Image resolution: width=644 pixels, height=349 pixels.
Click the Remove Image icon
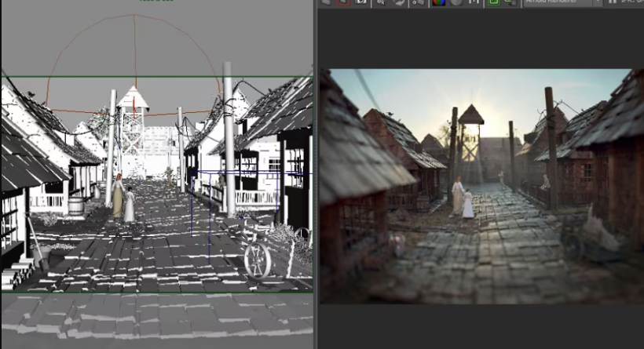pyautogui.click(x=510, y=2)
